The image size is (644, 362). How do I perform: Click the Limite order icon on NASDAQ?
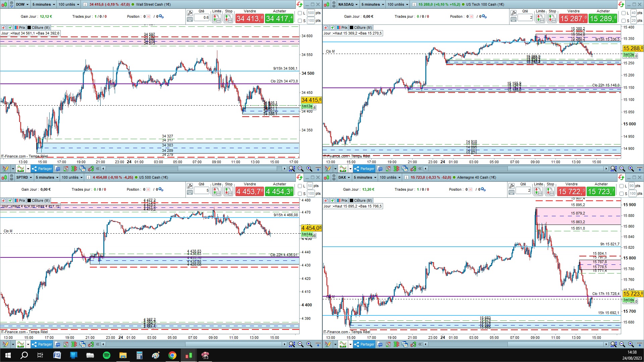tap(540, 19)
